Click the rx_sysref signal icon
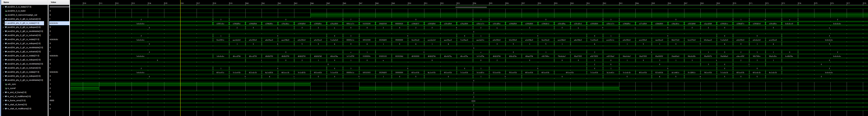Viewport: 868px width, 116px height. tap(6, 88)
